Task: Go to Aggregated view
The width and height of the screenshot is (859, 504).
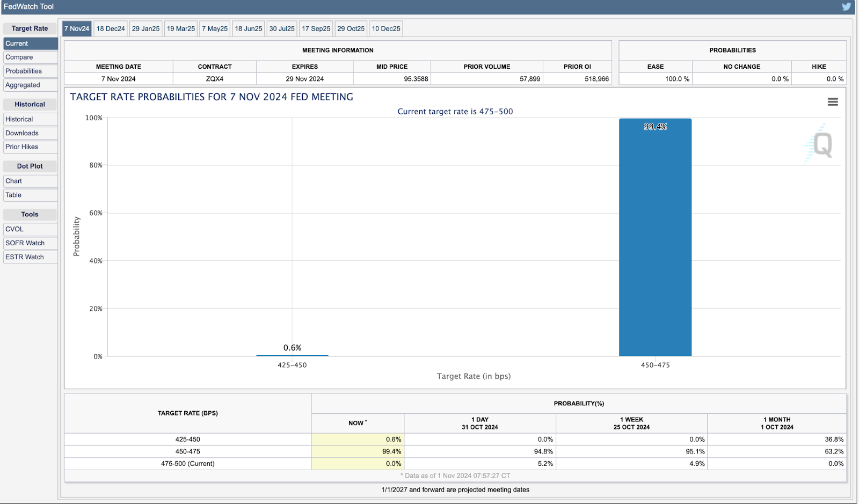Action: [x=30, y=85]
